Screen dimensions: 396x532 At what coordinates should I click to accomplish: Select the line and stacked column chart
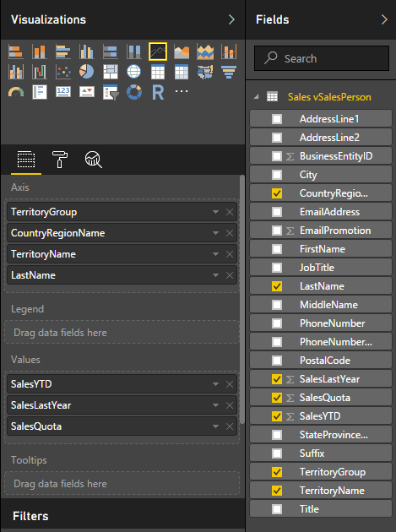pos(229,52)
